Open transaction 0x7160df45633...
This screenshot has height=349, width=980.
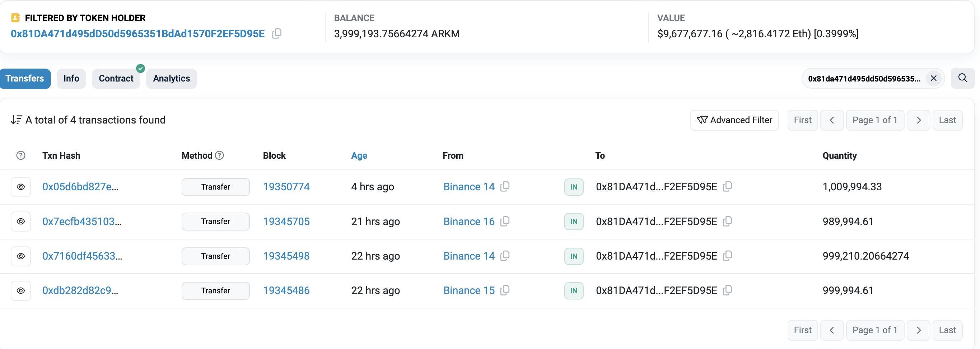(x=82, y=256)
